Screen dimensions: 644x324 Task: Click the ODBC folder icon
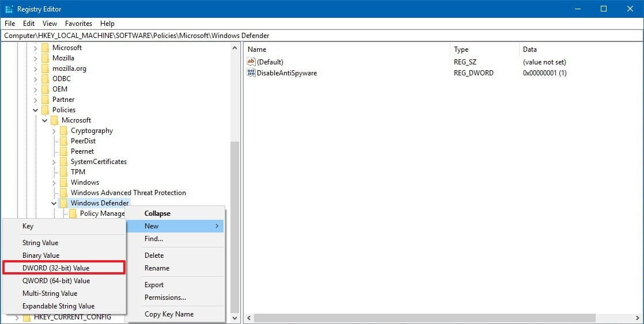tap(45, 79)
